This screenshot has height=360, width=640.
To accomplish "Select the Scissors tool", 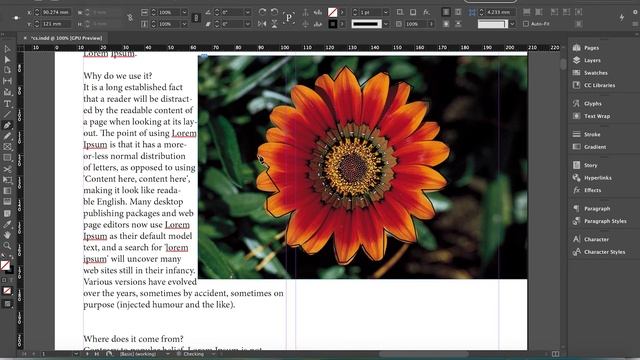I will click(7, 169).
